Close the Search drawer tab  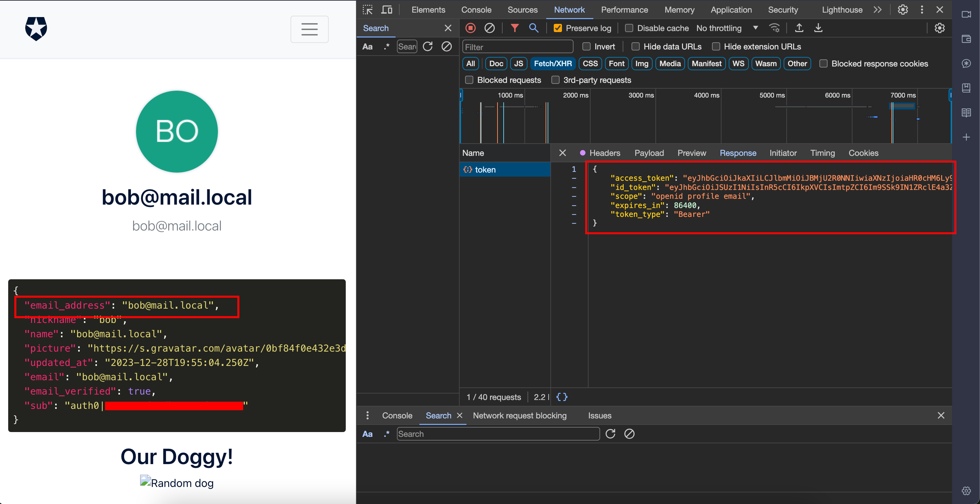pyautogui.click(x=459, y=416)
